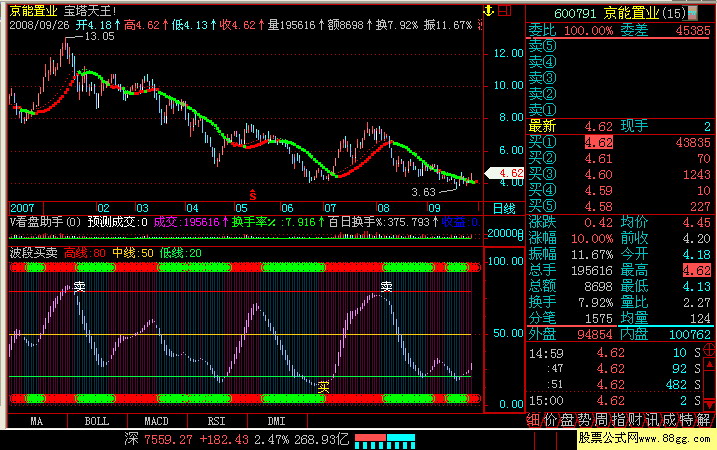Click the 买① 4.62 bid row
Screen dimensions: 717x450
tap(620, 143)
